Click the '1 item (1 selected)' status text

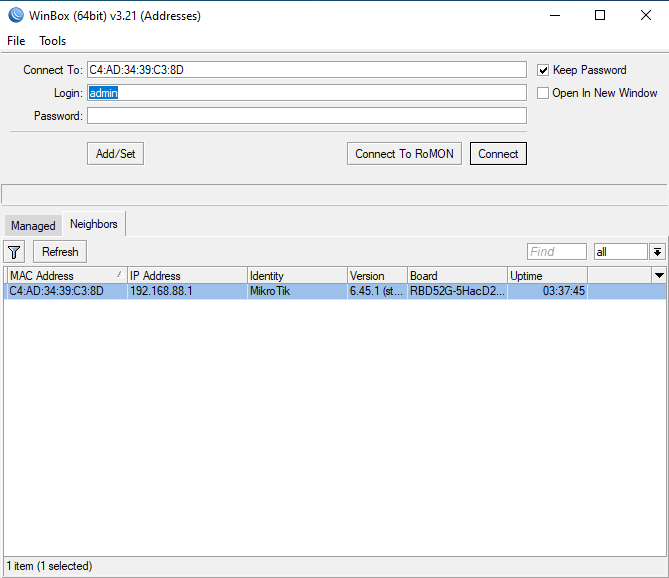(x=49, y=566)
